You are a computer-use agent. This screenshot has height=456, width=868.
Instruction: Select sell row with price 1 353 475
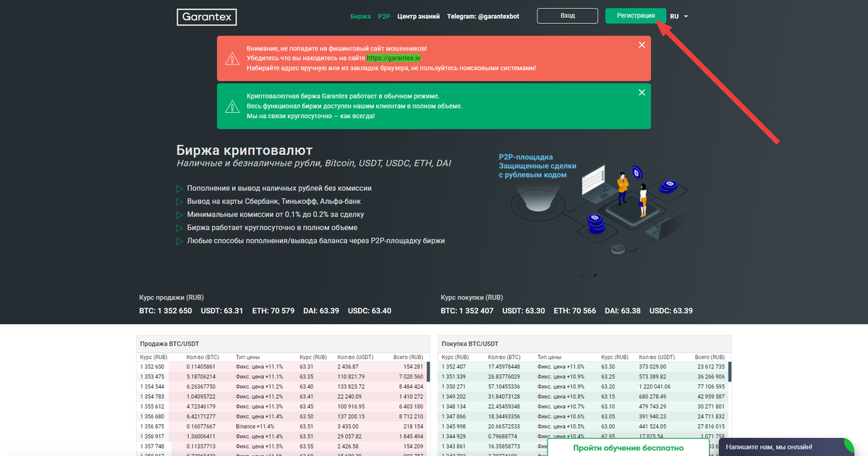tap(282, 377)
